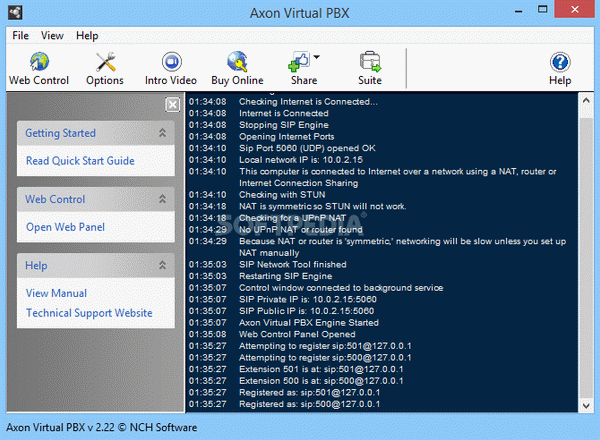Open the Suite toolbox icon
Viewport: 600px width, 440px height.
coord(370,68)
